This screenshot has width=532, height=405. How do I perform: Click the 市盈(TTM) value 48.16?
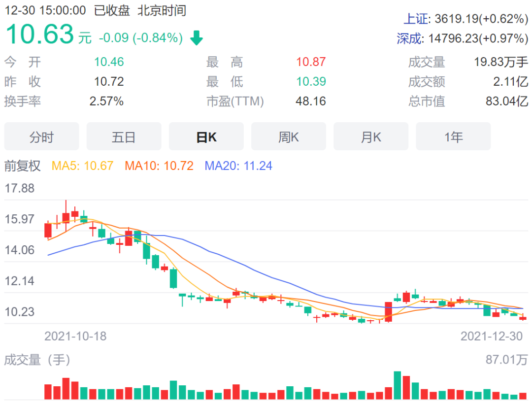click(311, 101)
